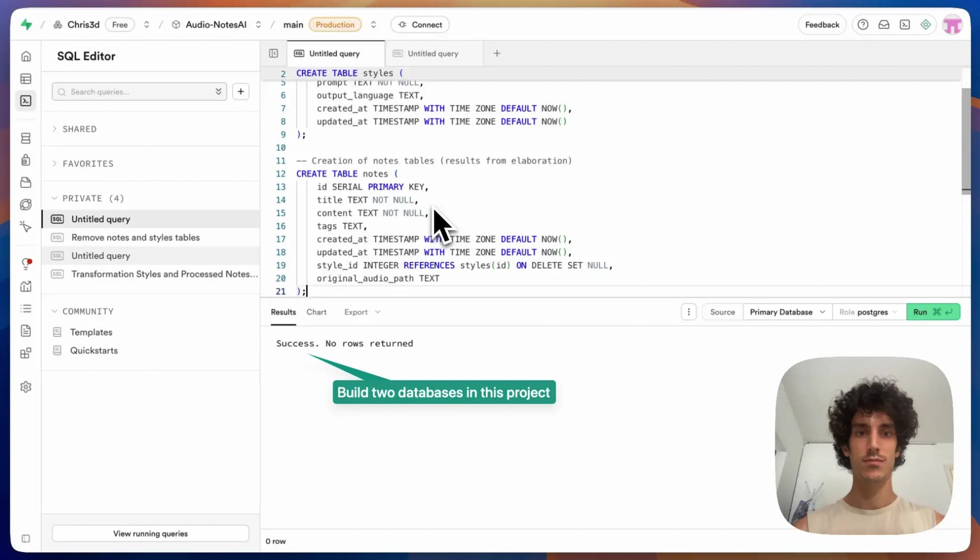Open Project Settings gear icon
The height and width of the screenshot is (560, 980).
click(x=26, y=387)
